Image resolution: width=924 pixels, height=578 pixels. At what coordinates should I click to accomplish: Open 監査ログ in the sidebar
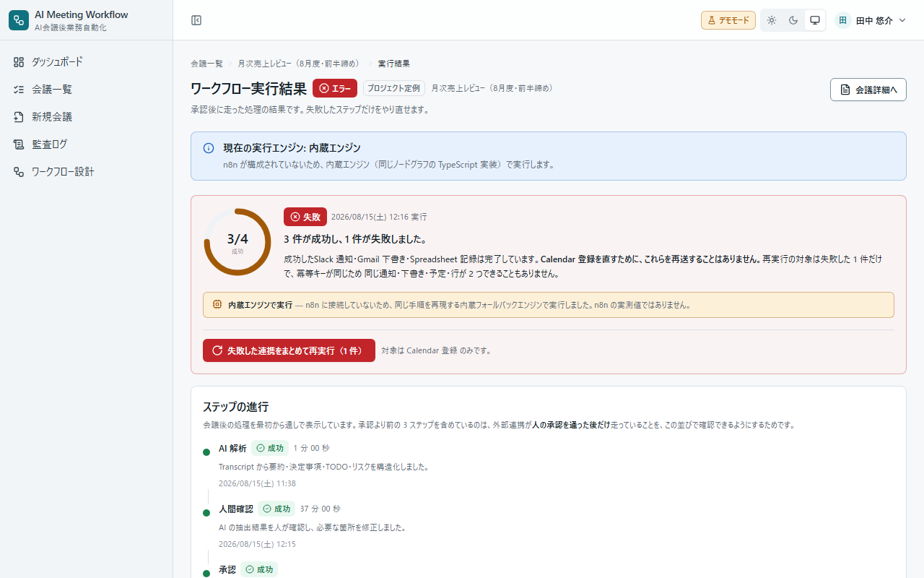pyautogui.click(x=87, y=144)
